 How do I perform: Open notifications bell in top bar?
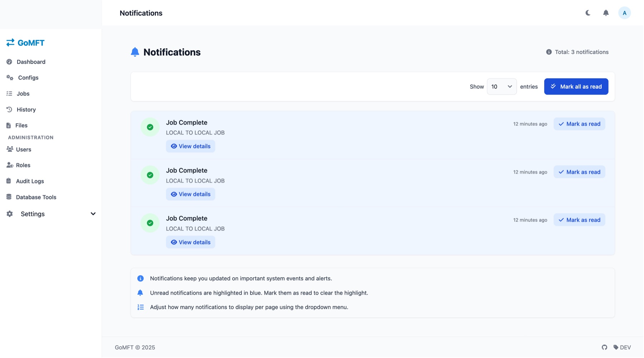tap(606, 13)
